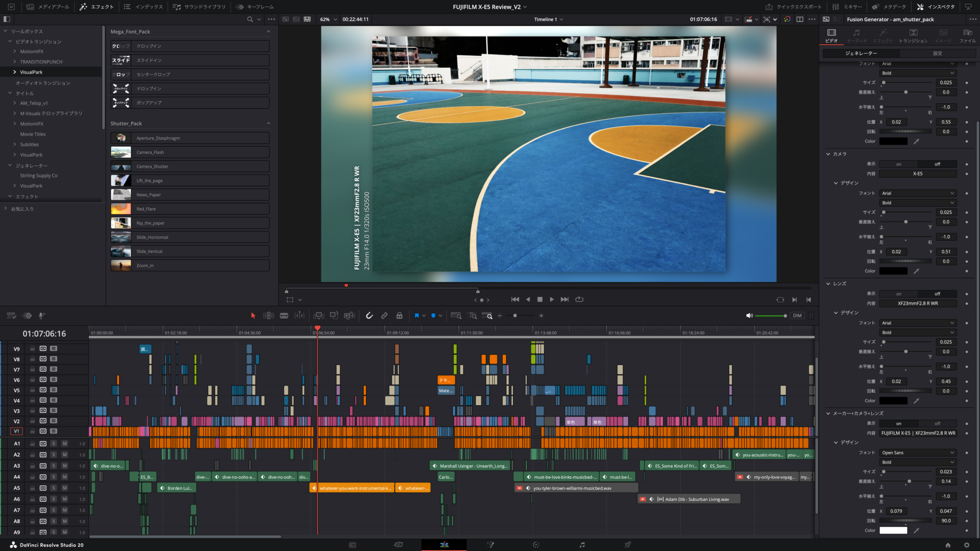Toggle timeline snapping magnet icon

369,316
